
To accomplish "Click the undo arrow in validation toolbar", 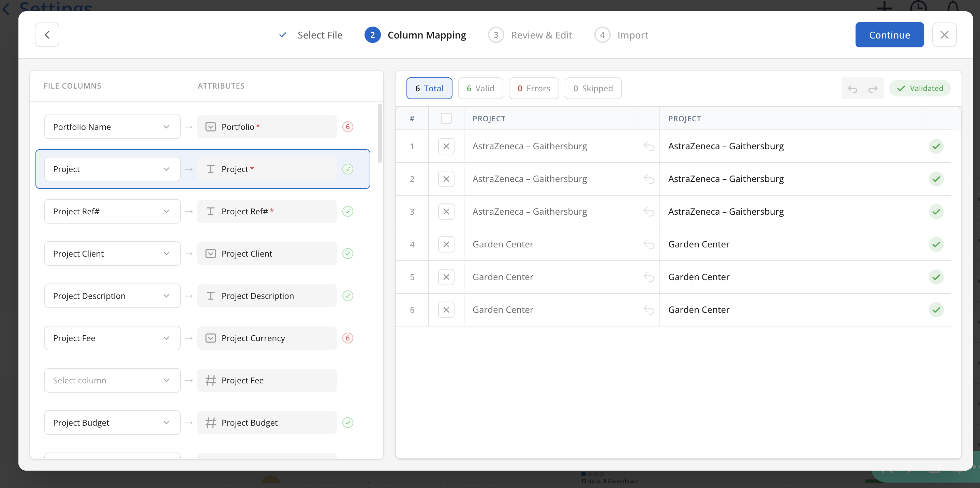I will (x=852, y=89).
